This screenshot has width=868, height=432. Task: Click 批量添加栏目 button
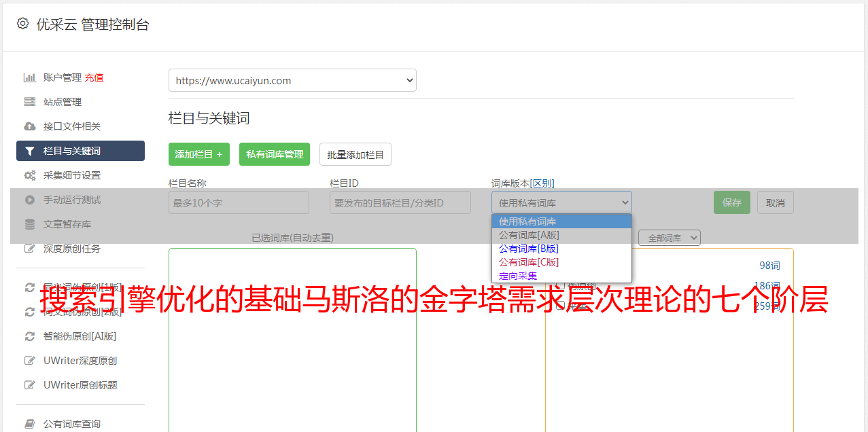(355, 154)
